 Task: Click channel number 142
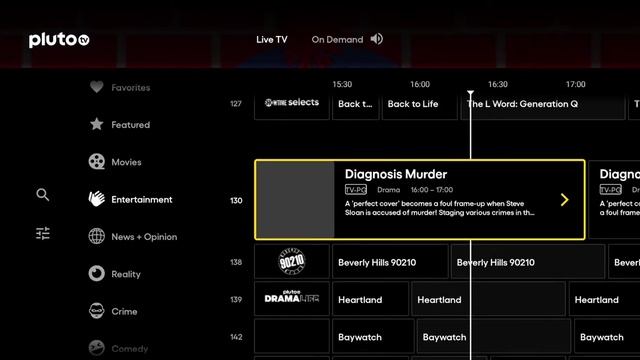(236, 337)
